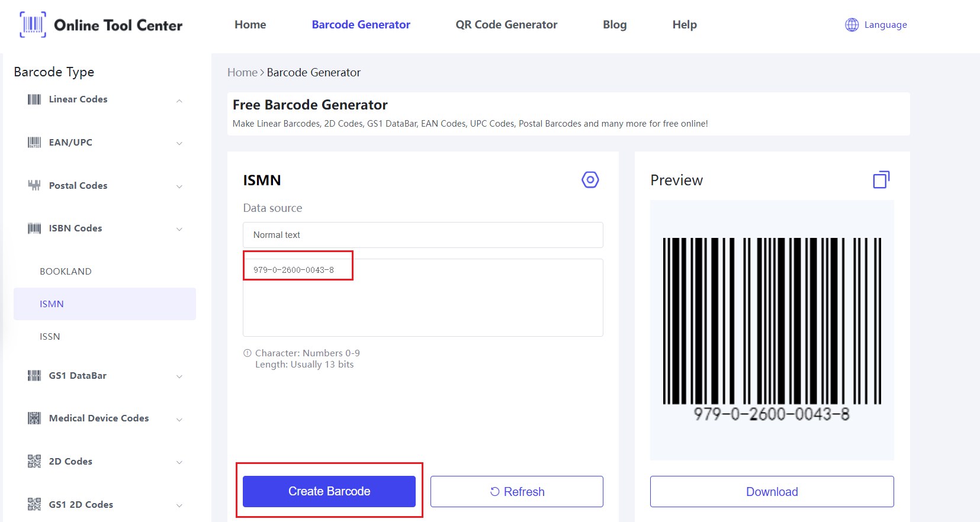The image size is (980, 522).
Task: Go to the Home nav tab
Action: [250, 25]
